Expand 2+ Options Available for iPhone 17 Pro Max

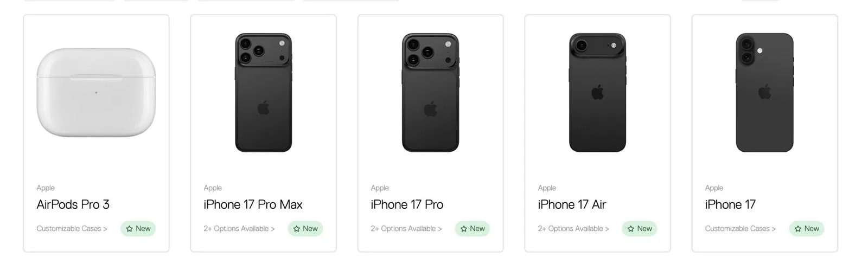(239, 229)
